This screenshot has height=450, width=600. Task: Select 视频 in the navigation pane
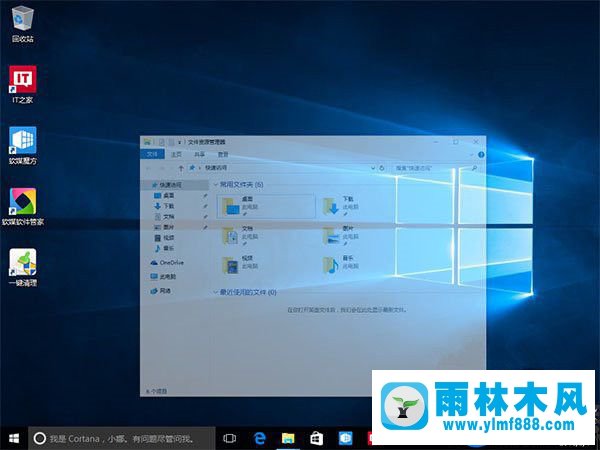pos(169,238)
